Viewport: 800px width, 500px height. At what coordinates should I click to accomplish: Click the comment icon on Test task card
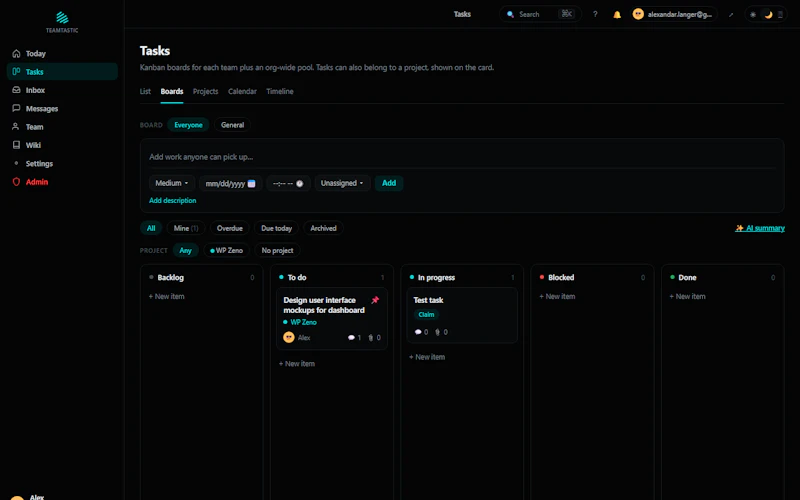tap(418, 332)
